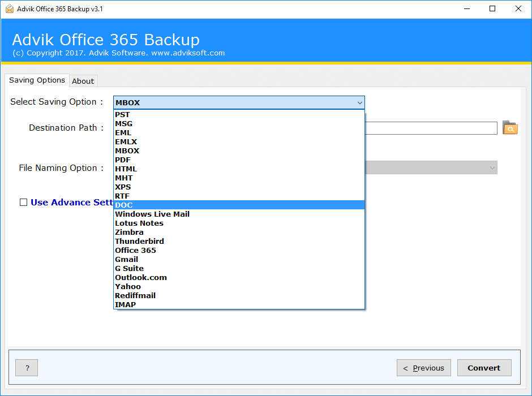This screenshot has height=396, width=532.
Task: Select HTML as saving option
Action: coord(239,169)
